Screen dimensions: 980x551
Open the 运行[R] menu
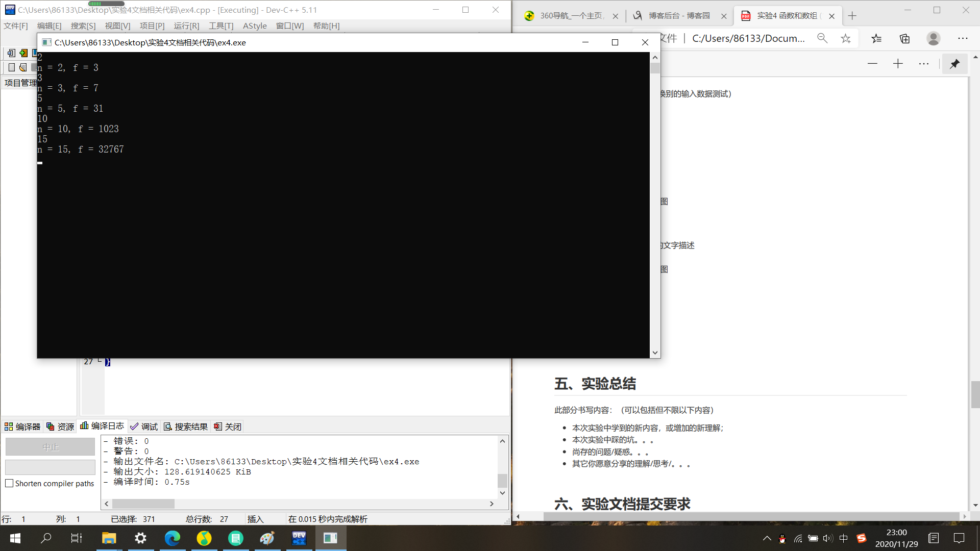186,26
